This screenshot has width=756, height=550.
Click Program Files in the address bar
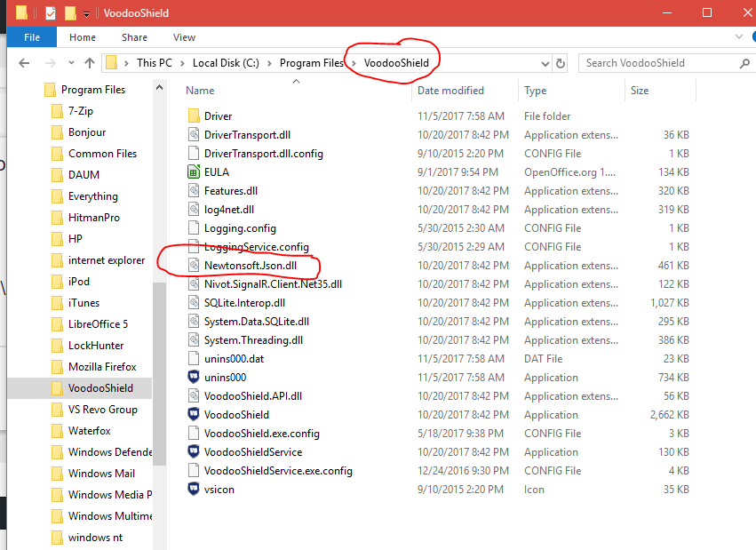click(312, 63)
